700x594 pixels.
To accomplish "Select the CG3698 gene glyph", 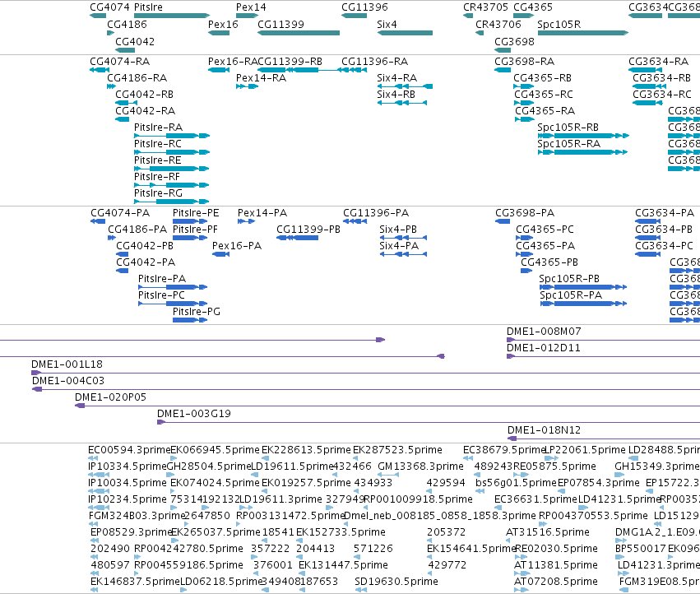I will tap(503, 50).
